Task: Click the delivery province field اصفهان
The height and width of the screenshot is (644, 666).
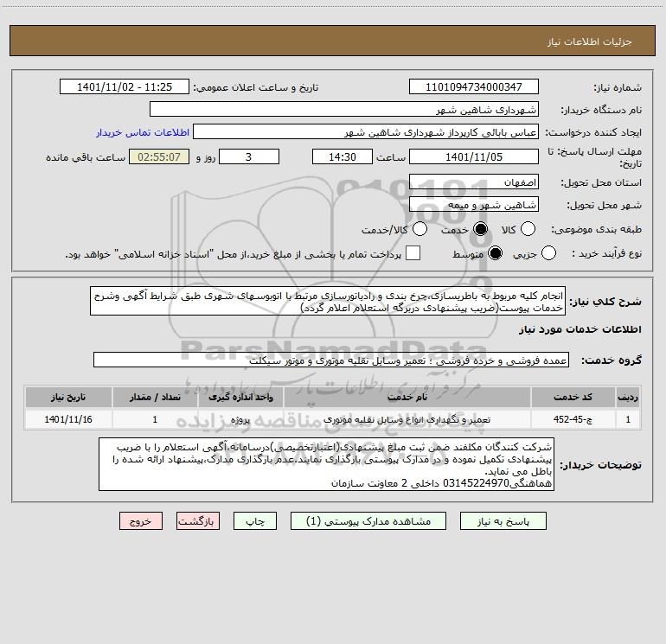Action: [474, 182]
